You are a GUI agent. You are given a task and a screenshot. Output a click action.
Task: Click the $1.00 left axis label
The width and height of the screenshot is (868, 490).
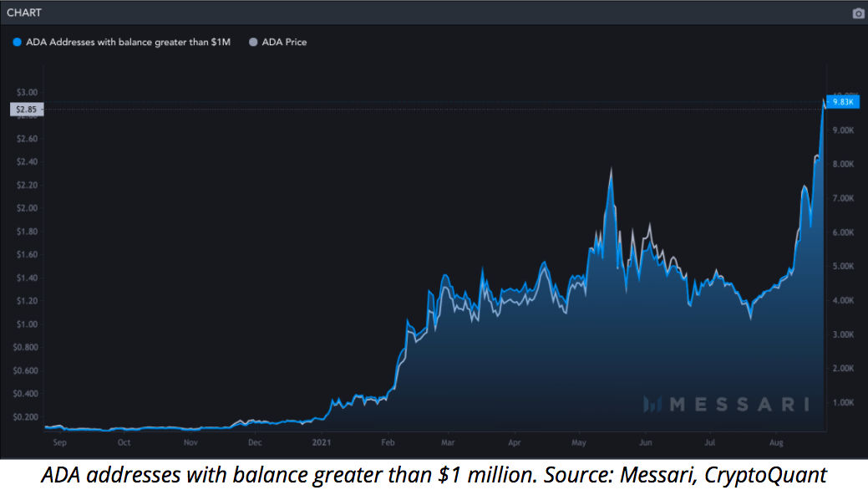[28, 324]
